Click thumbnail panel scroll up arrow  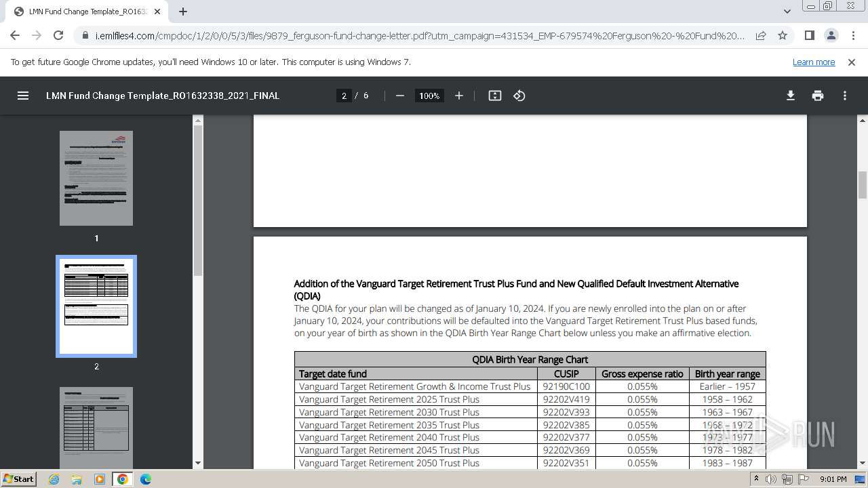(198, 121)
